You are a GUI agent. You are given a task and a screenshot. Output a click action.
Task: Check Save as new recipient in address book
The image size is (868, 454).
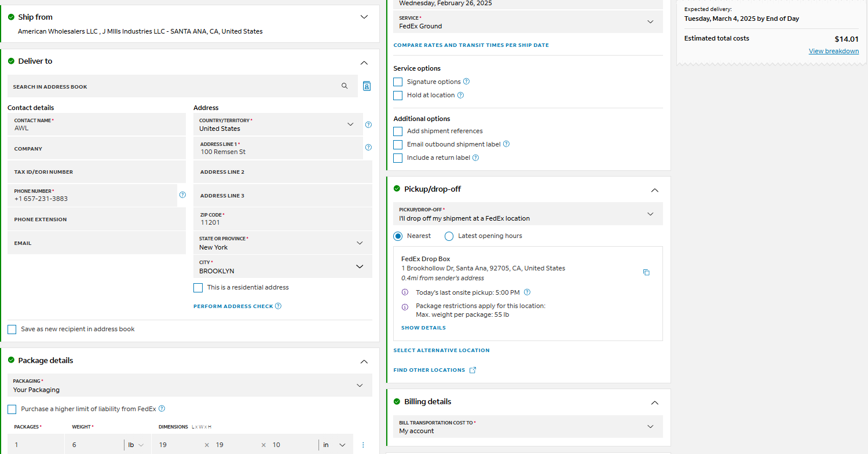click(12, 329)
